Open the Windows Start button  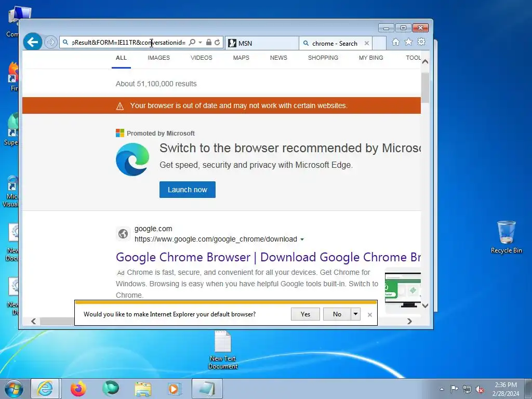(14, 389)
